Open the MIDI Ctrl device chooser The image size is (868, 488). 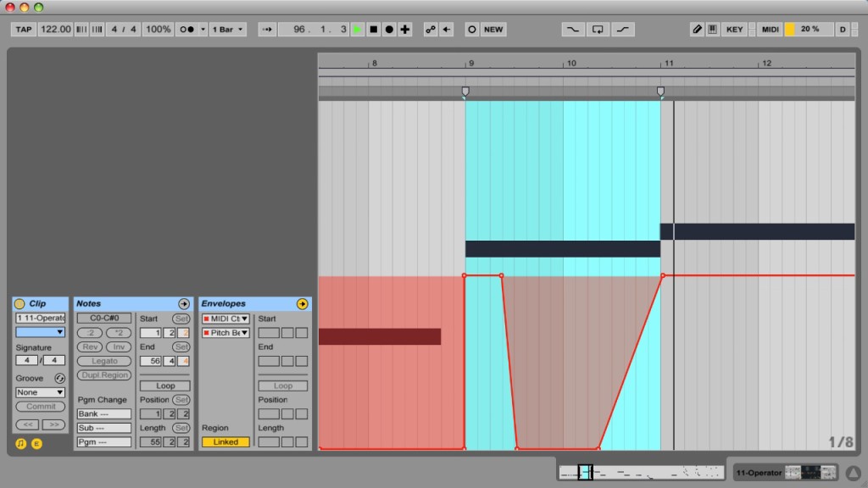[225, 319]
